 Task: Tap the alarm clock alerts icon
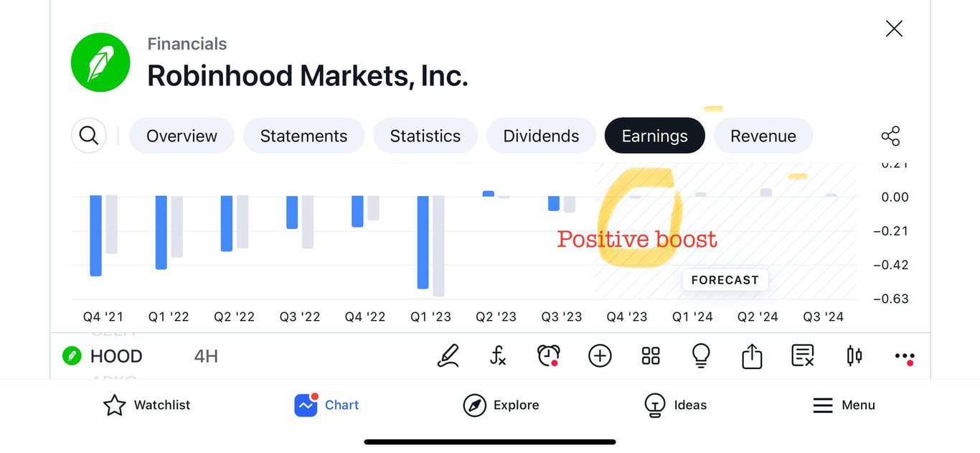pos(549,356)
